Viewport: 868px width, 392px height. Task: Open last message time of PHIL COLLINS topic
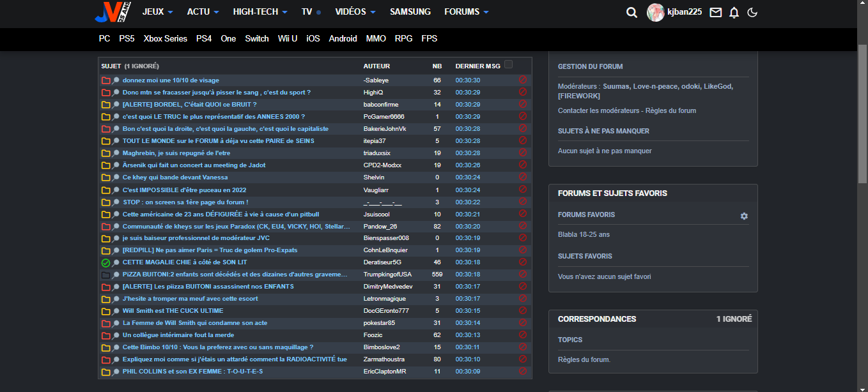tap(467, 372)
